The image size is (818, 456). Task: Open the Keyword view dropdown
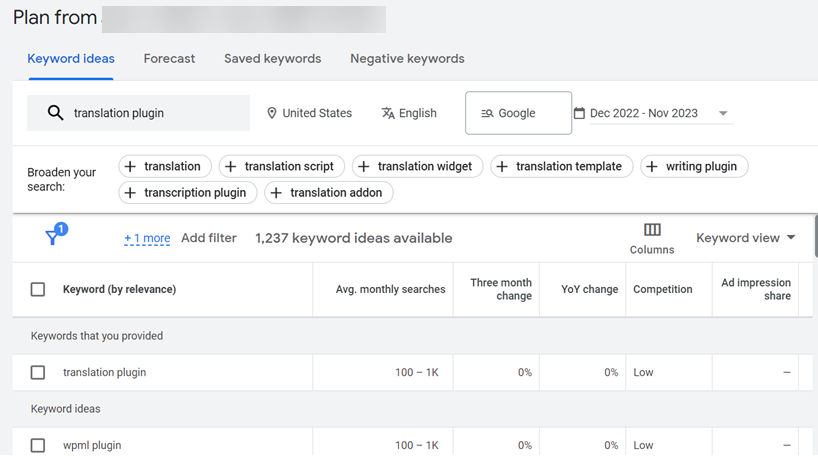click(745, 238)
